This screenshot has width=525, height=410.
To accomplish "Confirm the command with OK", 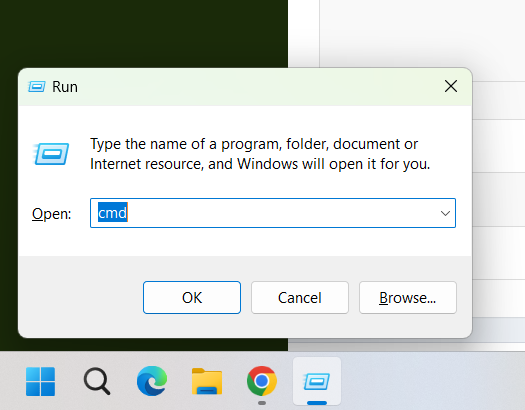I will [x=192, y=298].
